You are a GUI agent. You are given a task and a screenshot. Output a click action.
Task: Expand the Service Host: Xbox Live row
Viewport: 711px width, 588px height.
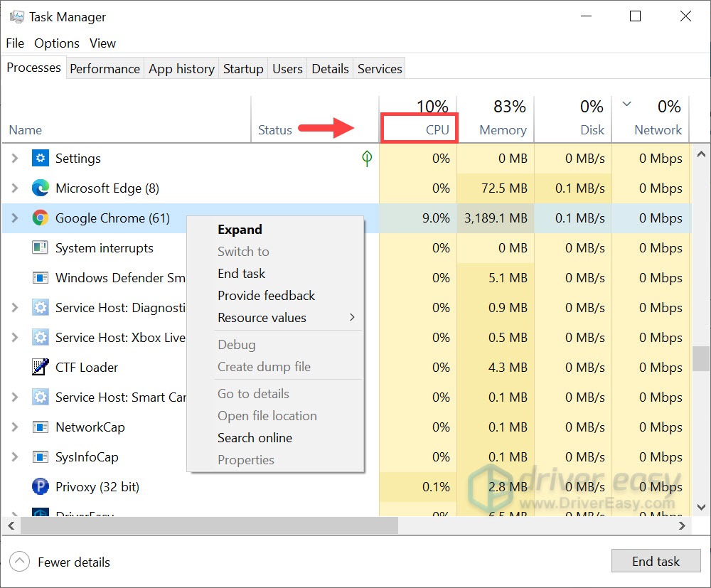[x=14, y=338]
